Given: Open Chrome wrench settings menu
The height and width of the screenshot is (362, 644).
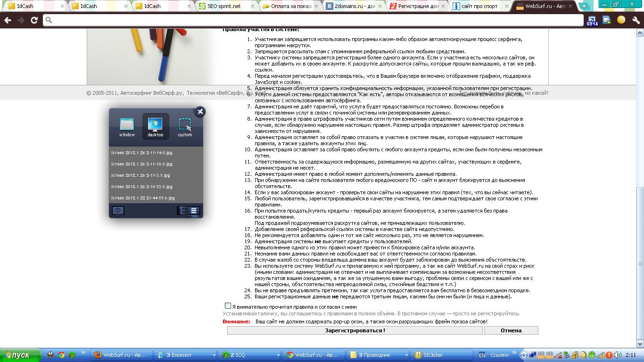Looking at the screenshot, I should tap(636, 20).
